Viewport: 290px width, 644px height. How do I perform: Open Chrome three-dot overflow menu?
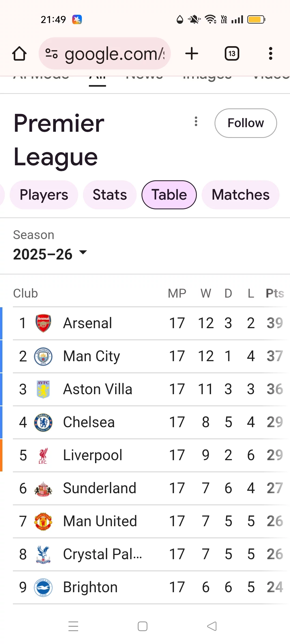tap(270, 53)
